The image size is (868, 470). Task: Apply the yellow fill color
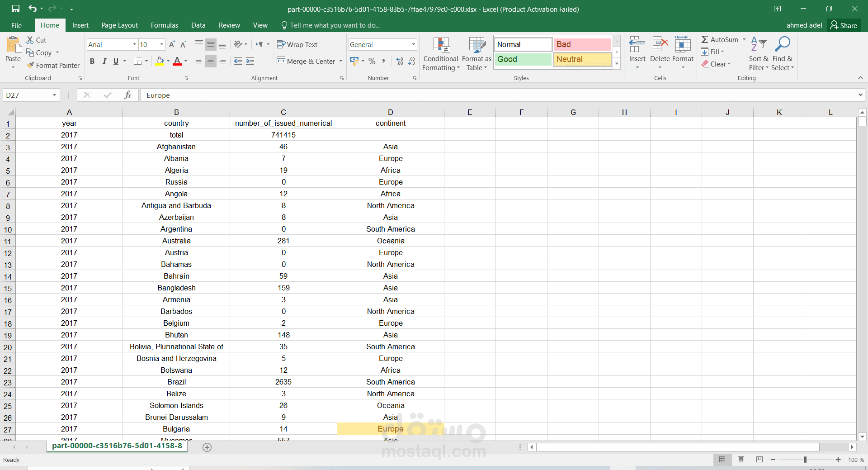tap(160, 61)
